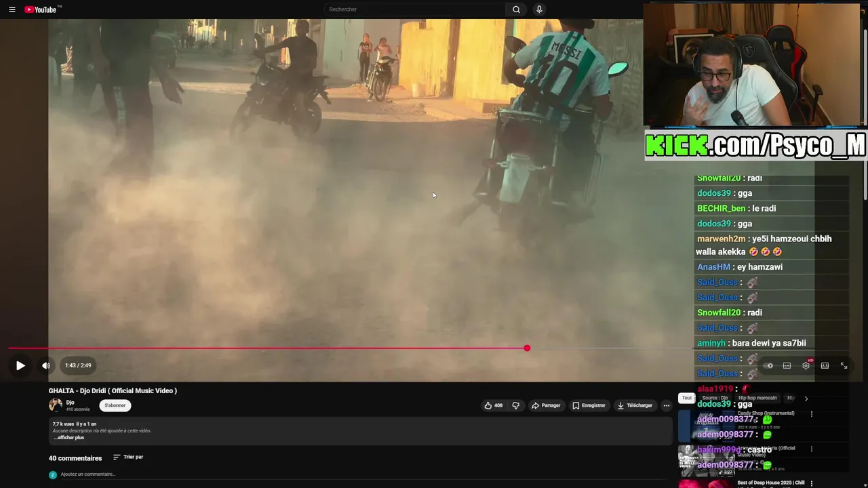
Task: Click the marwenh2m chat message
Action: pos(764,245)
